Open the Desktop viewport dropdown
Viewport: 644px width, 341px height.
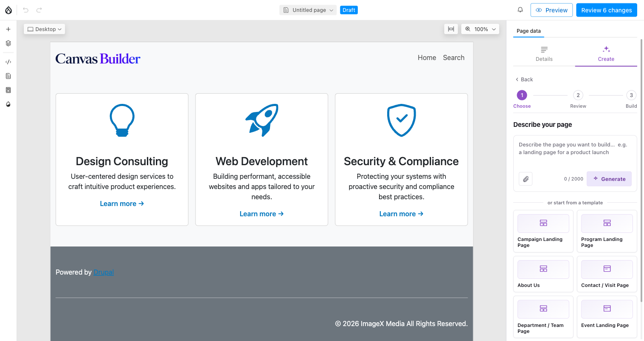pyautogui.click(x=44, y=29)
